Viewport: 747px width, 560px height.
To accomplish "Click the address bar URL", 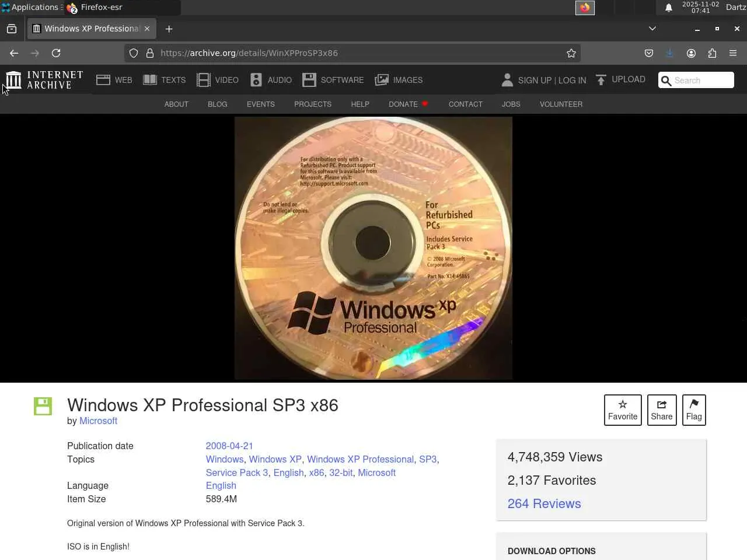I will pos(249,53).
